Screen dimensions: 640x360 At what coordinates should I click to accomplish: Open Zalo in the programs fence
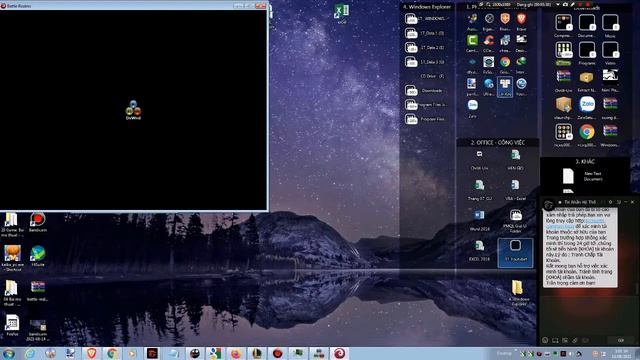coord(472,108)
